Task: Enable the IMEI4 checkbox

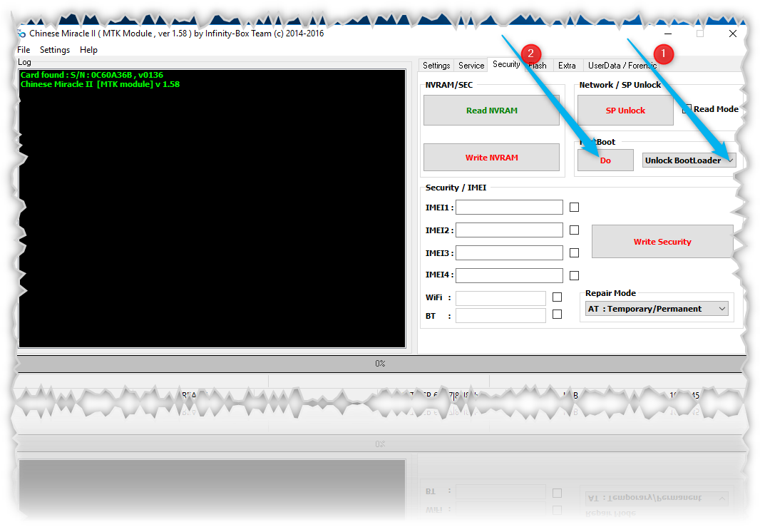Action: point(575,275)
